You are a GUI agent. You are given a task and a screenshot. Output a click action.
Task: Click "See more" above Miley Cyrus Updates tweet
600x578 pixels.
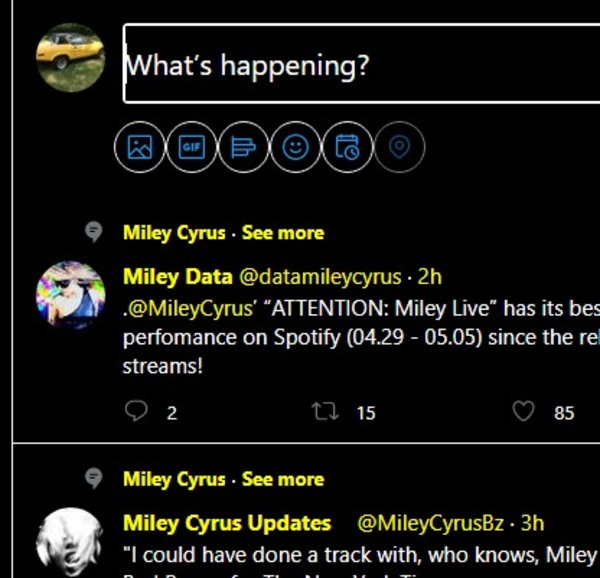(283, 479)
